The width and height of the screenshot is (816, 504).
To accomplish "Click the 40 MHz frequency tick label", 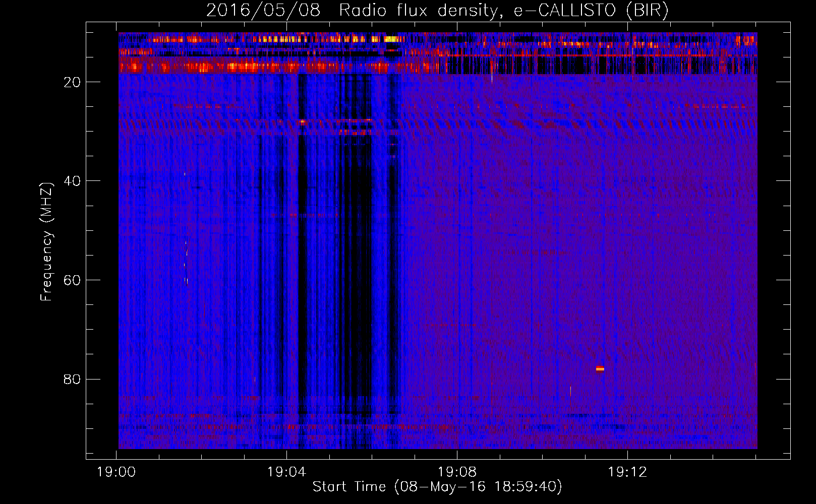I will pyautogui.click(x=72, y=181).
